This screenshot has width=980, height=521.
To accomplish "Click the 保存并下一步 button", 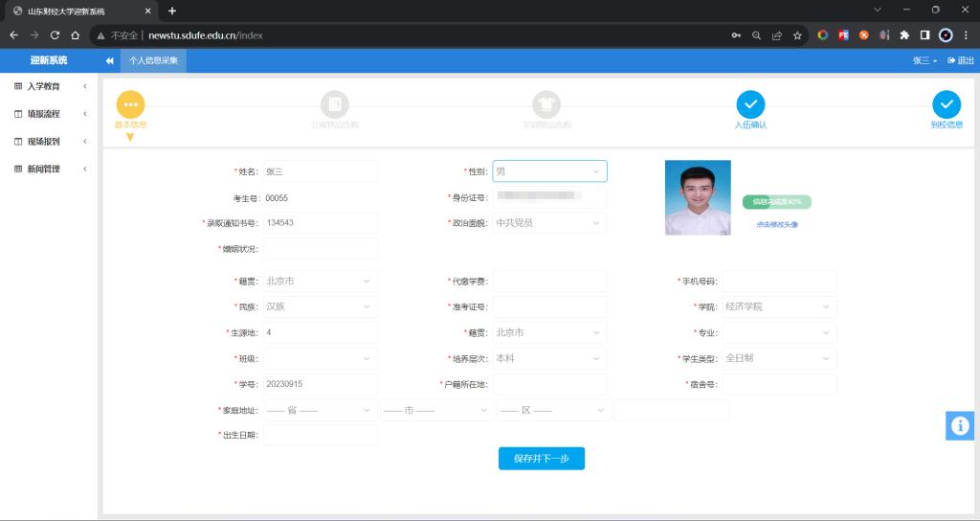I will 541,459.
